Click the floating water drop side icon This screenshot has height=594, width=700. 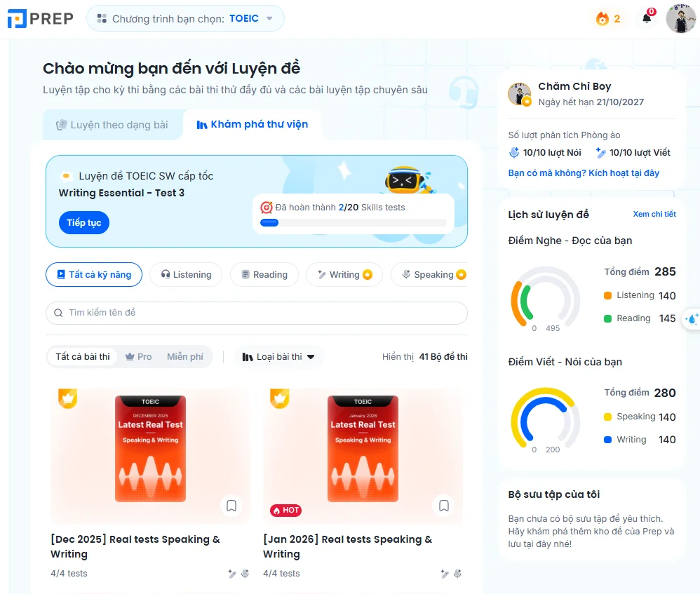[x=692, y=318]
